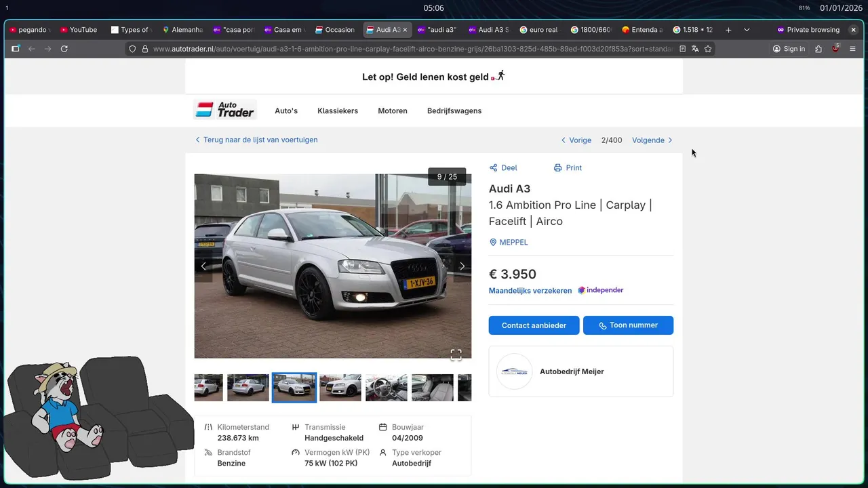Click the main Audi A3 photo

(333, 266)
